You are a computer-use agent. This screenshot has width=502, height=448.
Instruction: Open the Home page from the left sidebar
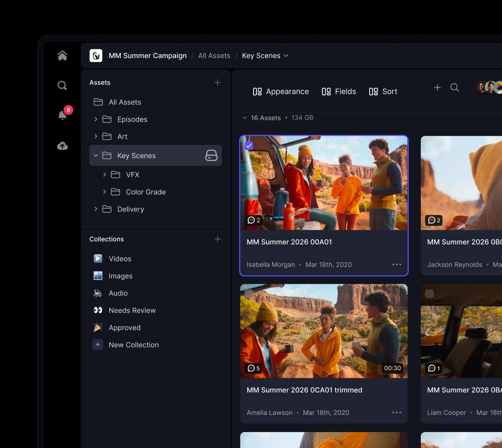62,55
